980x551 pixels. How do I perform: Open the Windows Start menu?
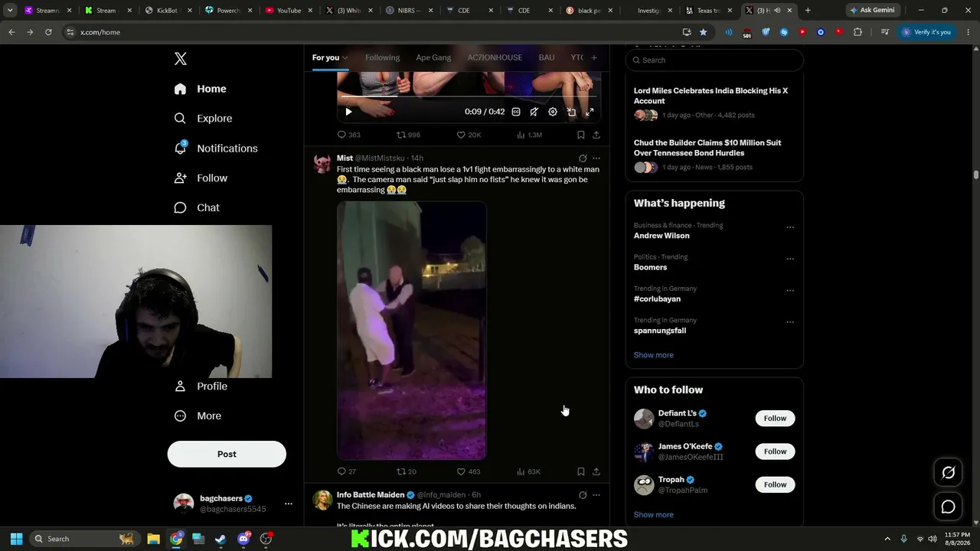coord(17,539)
